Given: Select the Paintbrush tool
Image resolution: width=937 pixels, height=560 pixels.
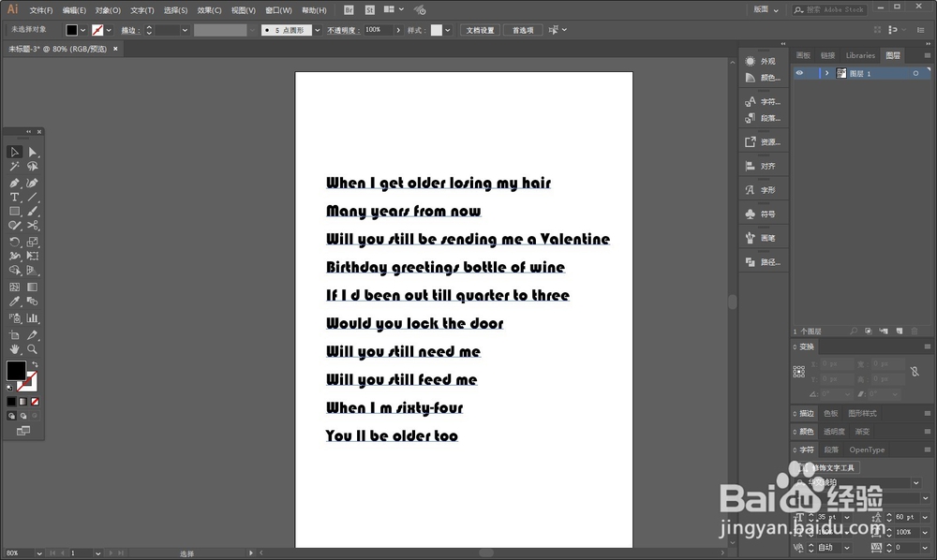Looking at the screenshot, I should pos(32,212).
